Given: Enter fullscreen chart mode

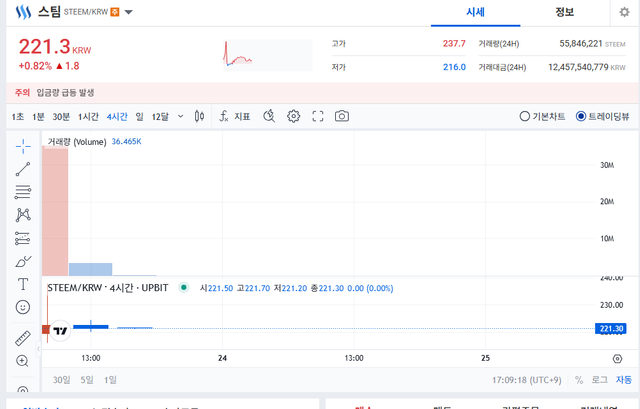Looking at the screenshot, I should pyautogui.click(x=318, y=116).
